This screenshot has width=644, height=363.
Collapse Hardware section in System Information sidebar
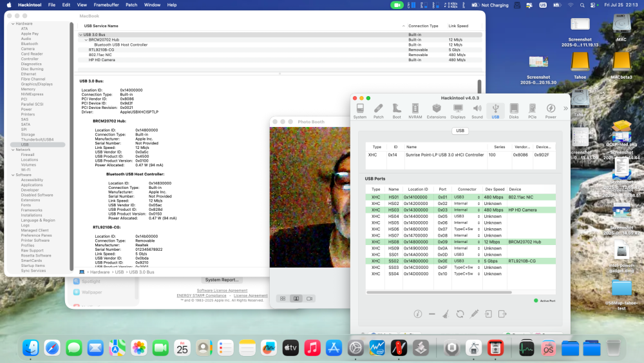(x=13, y=24)
